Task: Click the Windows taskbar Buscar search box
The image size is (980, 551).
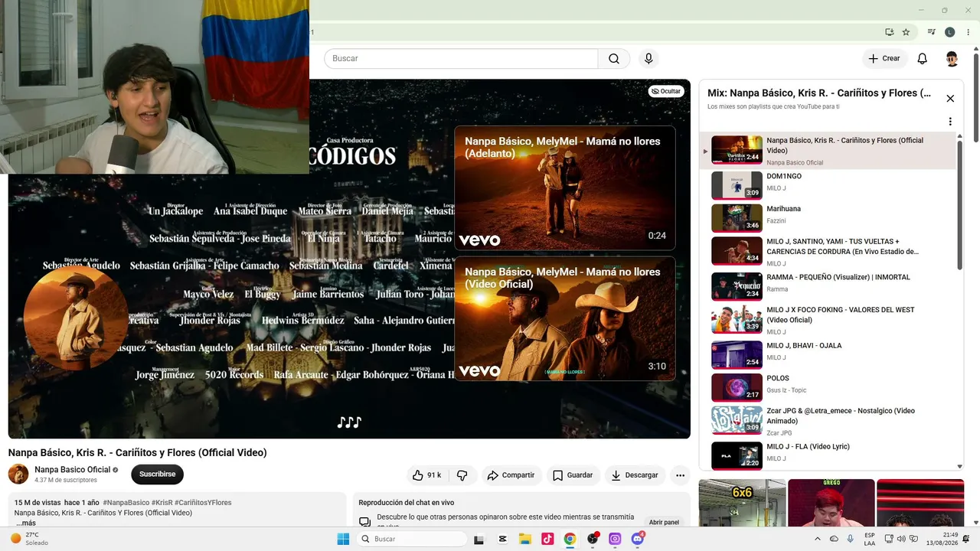Action: [412, 539]
